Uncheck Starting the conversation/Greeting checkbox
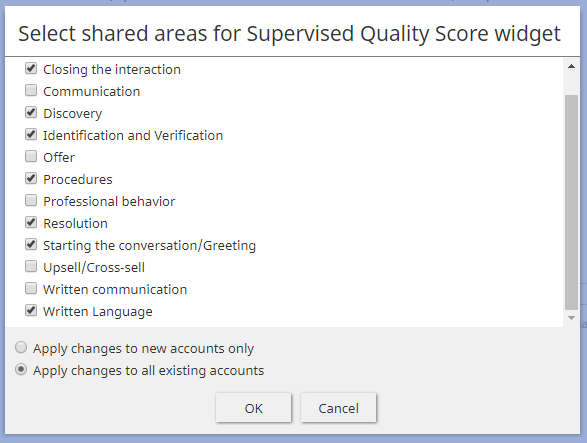This screenshot has width=587, height=443. pyautogui.click(x=31, y=245)
